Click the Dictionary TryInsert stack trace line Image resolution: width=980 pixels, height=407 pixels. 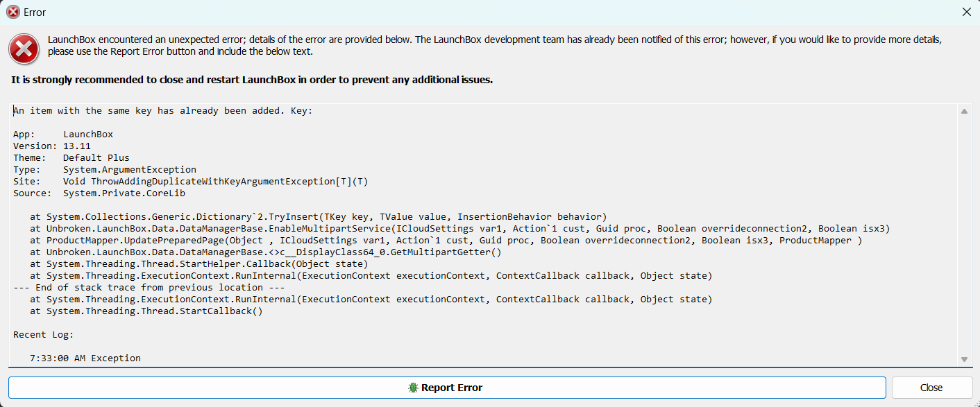(x=319, y=217)
